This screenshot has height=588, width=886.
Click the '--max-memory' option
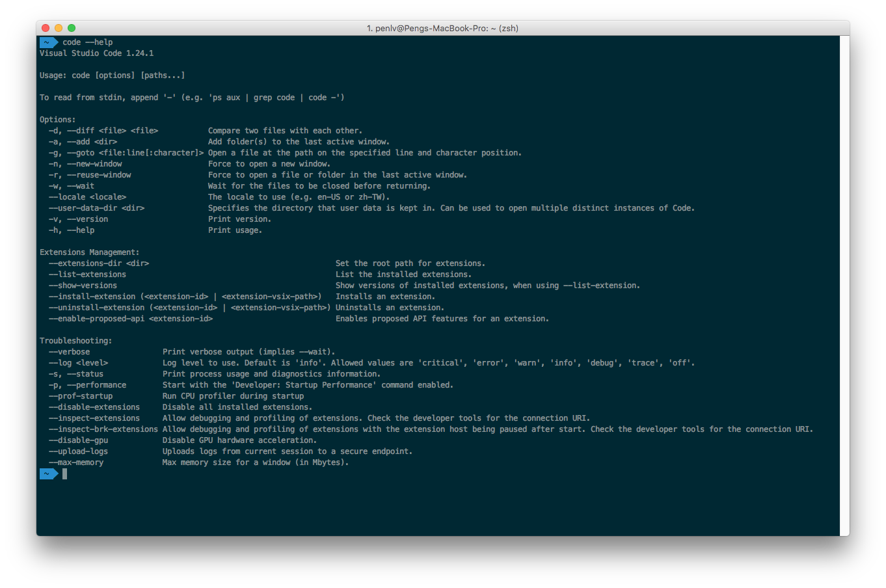76,462
